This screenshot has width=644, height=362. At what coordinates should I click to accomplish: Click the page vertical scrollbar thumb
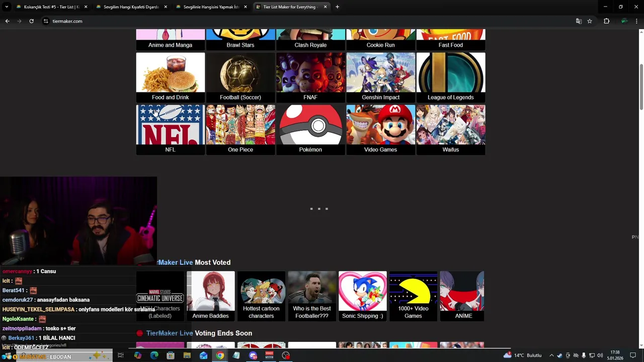click(641, 87)
